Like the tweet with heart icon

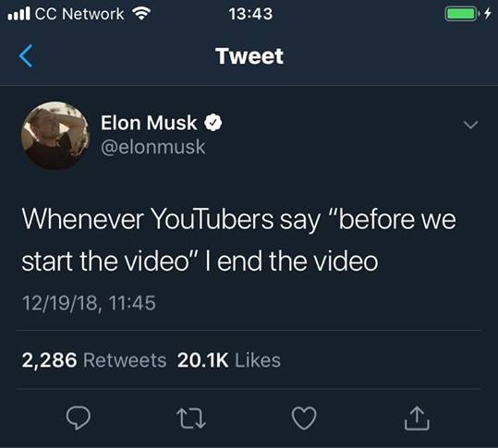(304, 418)
